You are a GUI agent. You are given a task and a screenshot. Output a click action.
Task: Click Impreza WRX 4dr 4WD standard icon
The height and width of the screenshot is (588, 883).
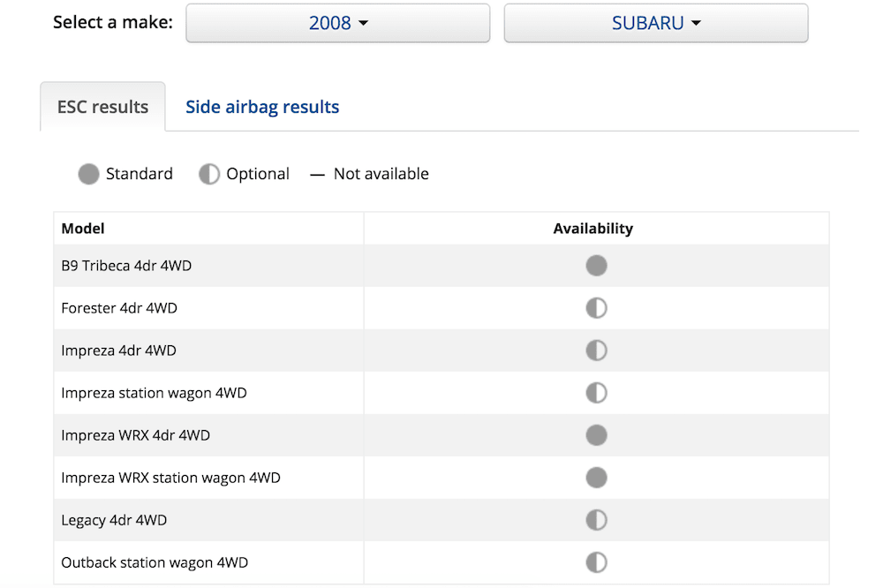596,435
